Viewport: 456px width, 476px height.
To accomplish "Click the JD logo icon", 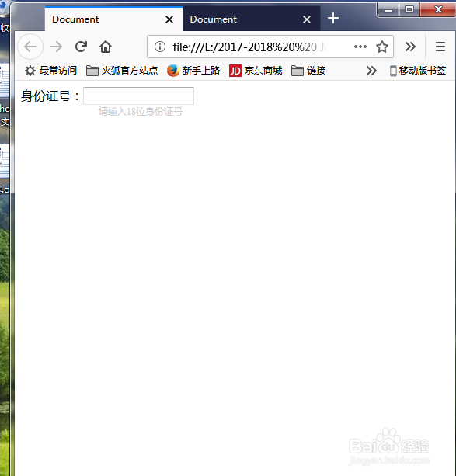I will [235, 71].
